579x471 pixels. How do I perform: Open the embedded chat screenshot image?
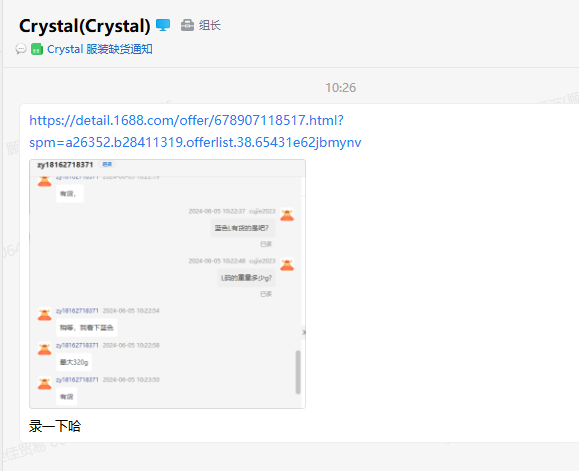point(167,284)
